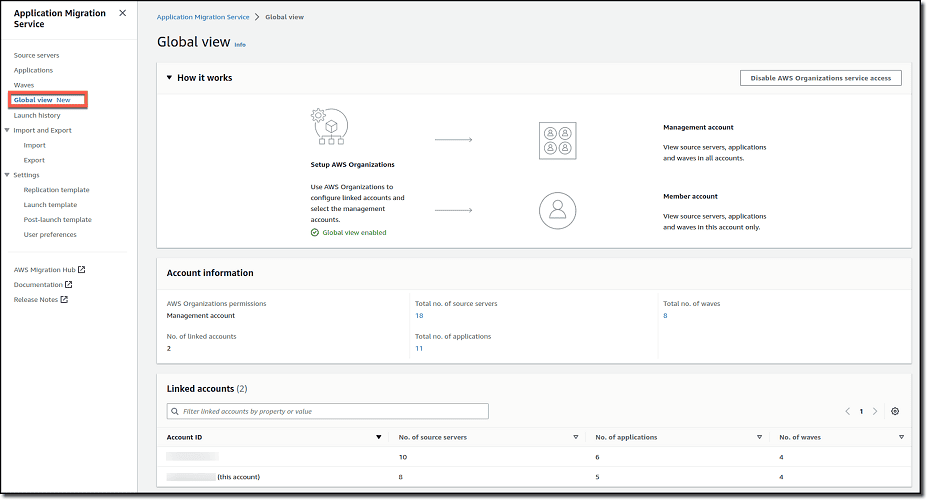Click the Account information heading
Image resolution: width=927 pixels, height=500 pixels.
[210, 273]
